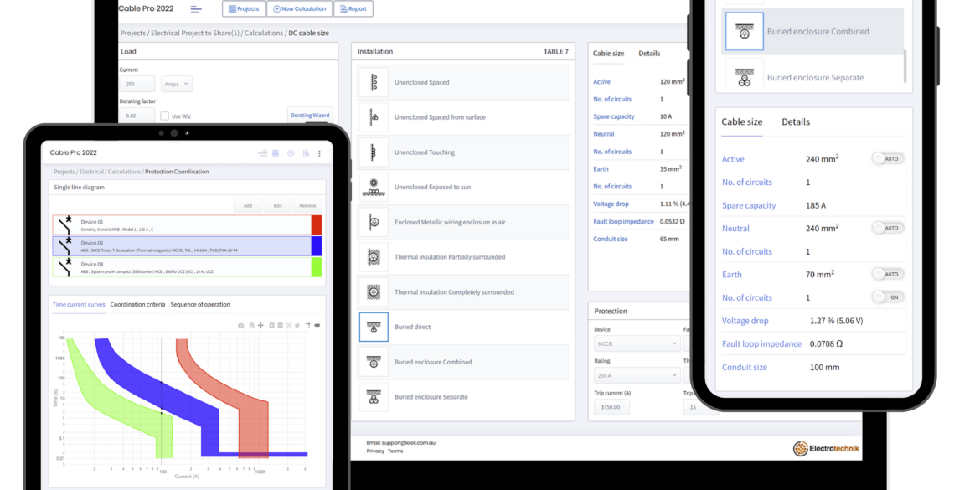This screenshot has height=490, width=980.
Task: Click the Report button
Action: coord(353,8)
